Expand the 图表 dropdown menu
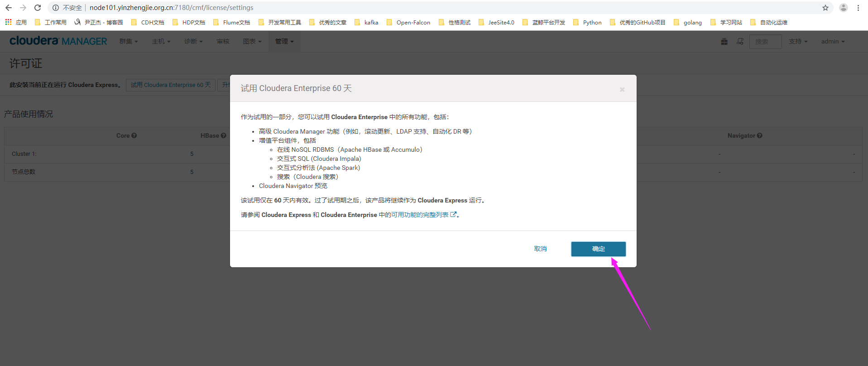The width and height of the screenshot is (868, 366). 252,41
